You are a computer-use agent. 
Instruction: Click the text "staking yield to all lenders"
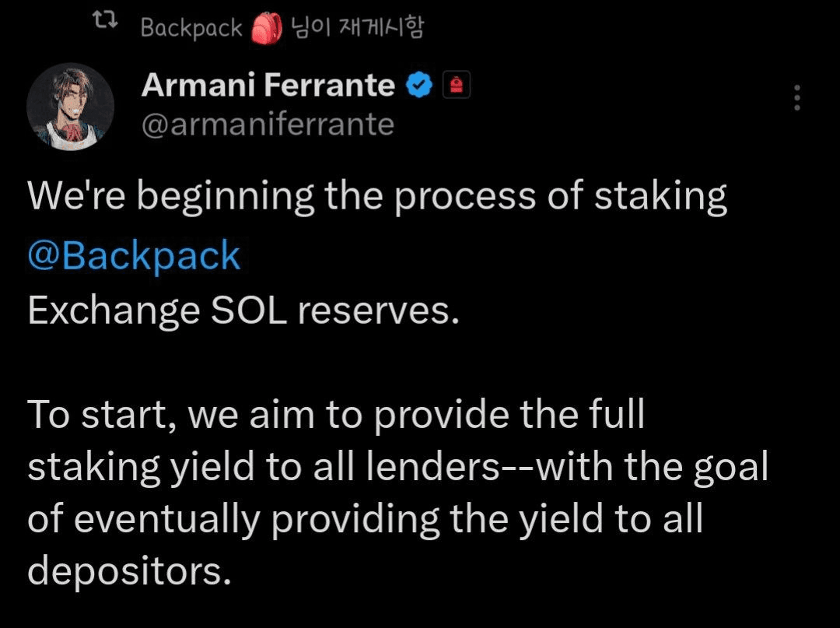pos(264,468)
